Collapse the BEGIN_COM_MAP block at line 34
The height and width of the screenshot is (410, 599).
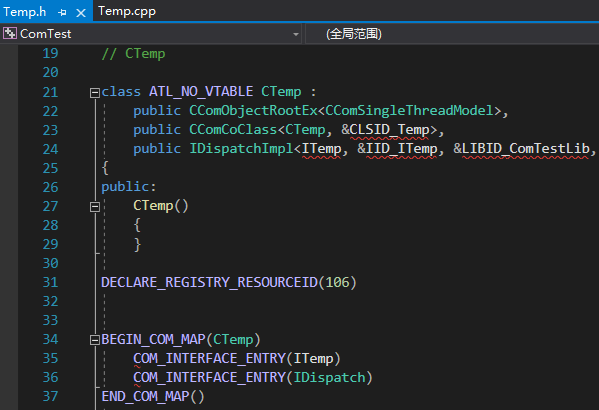pos(94,340)
